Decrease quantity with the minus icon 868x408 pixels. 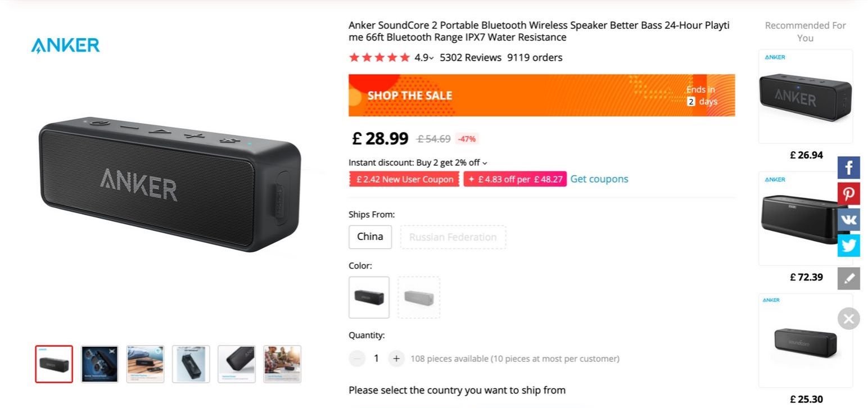(357, 358)
